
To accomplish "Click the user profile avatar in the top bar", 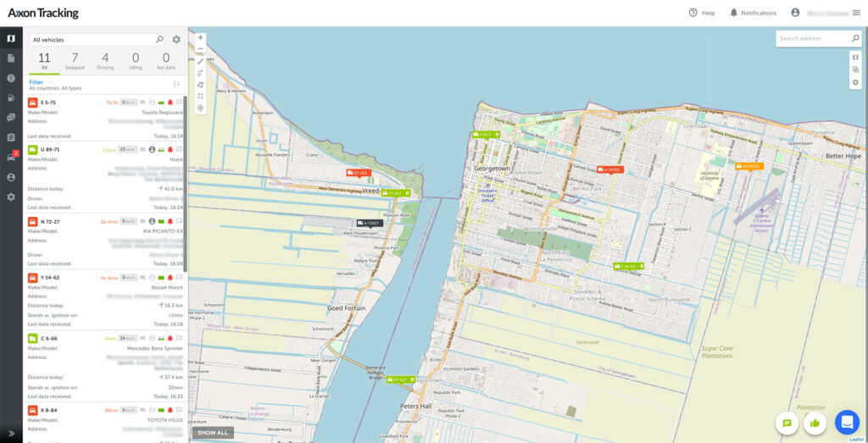I will coord(795,12).
